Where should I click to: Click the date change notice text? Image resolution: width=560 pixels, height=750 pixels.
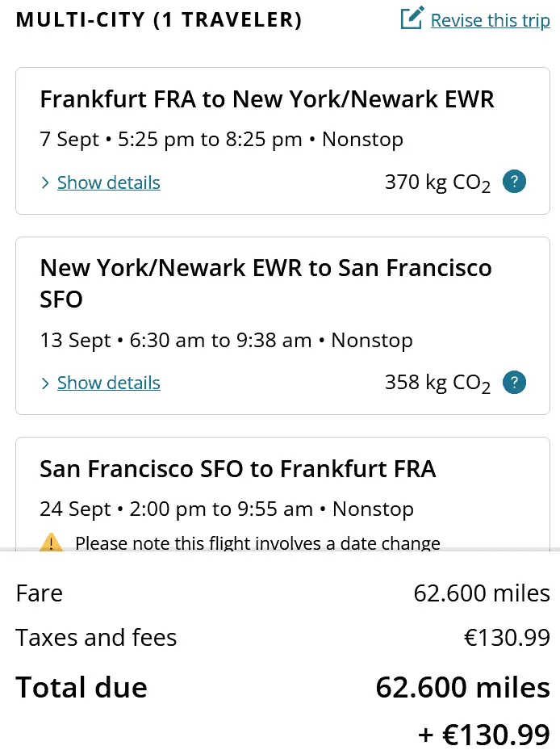257,543
